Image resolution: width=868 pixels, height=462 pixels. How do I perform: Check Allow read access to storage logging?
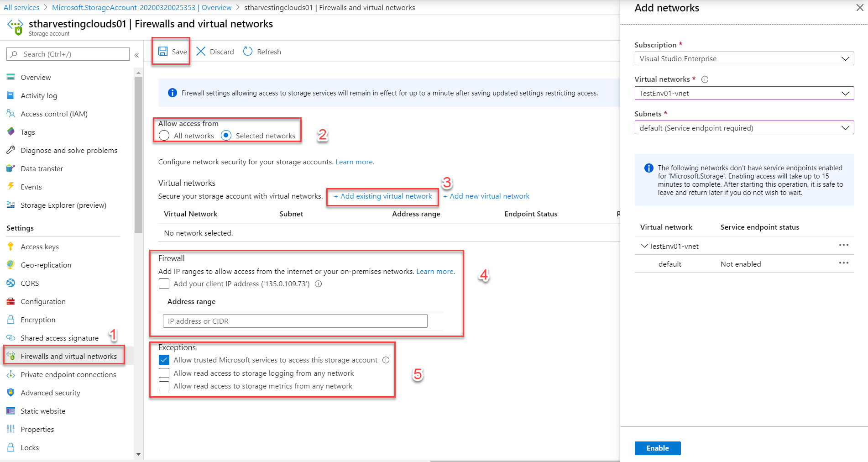pos(164,373)
